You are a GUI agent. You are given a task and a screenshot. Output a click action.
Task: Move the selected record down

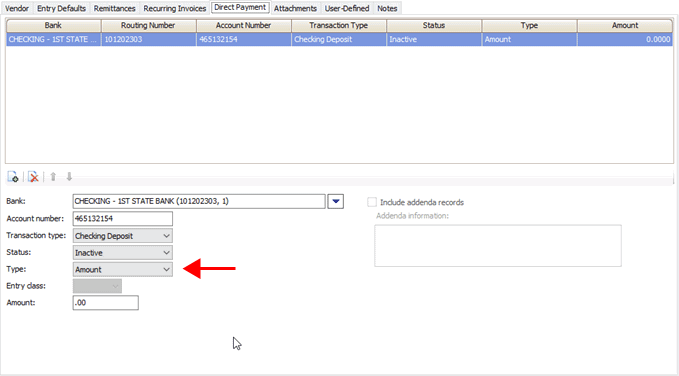[x=69, y=177]
